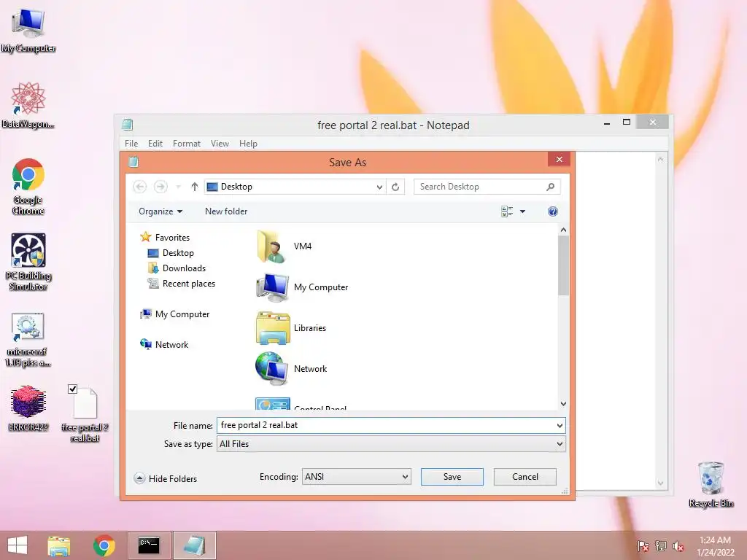
Task: Open the minecraf 1.19 desktop shortcut
Action: coord(28,340)
